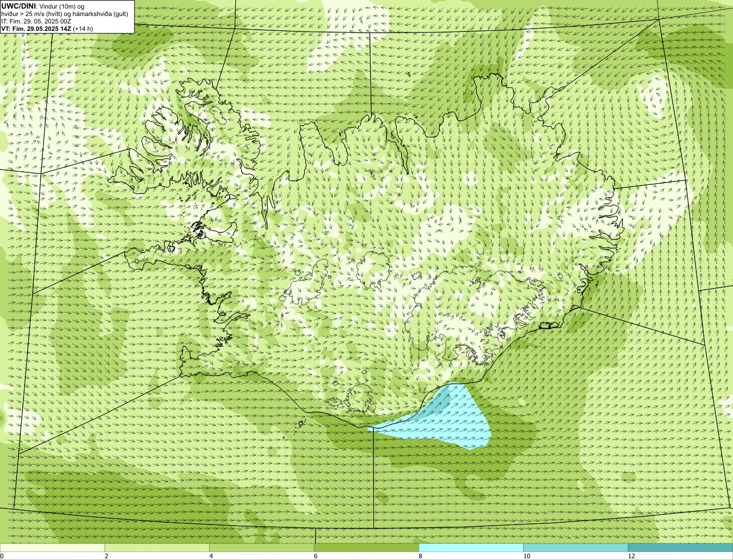733x560 pixels.
Task: Click the '0' tick label on the color scale
Action: tap(2, 556)
